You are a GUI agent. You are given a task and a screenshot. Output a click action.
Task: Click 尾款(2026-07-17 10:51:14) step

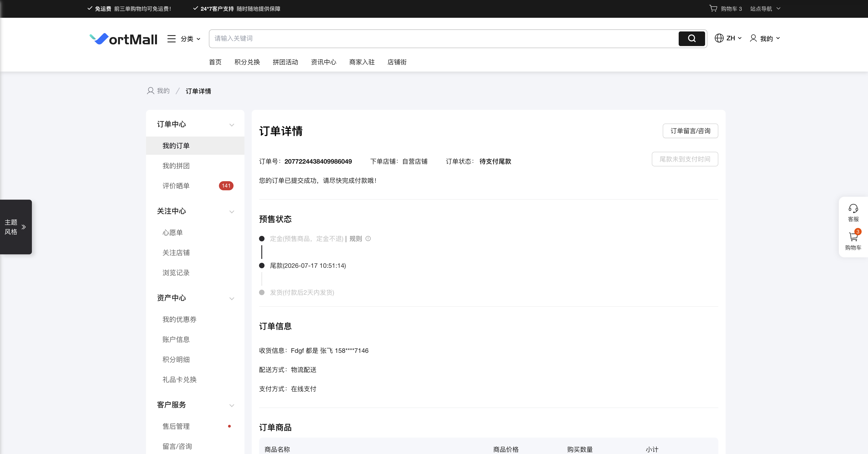[x=308, y=266]
